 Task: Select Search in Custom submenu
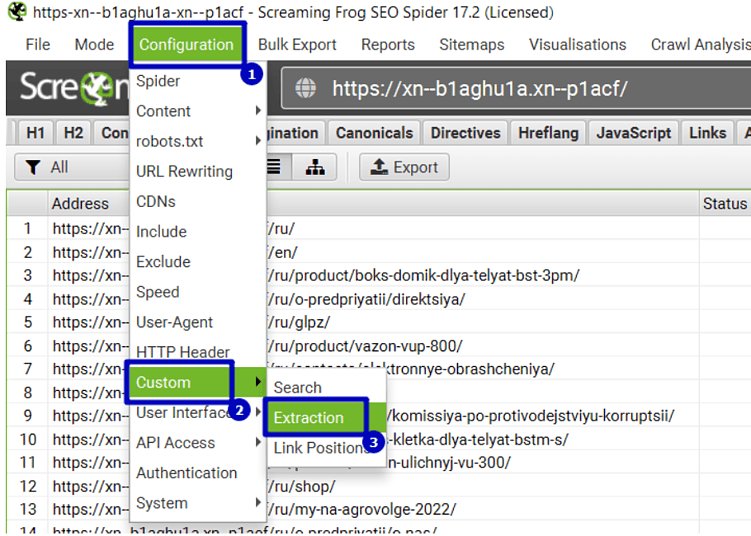327,388
